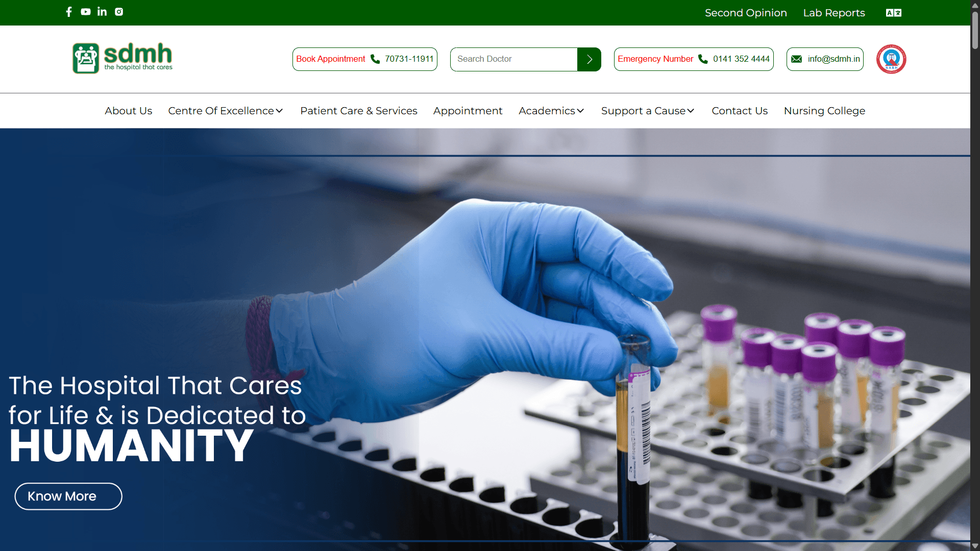
Task: Click the SDMH hospital logo
Action: pyautogui.click(x=122, y=58)
